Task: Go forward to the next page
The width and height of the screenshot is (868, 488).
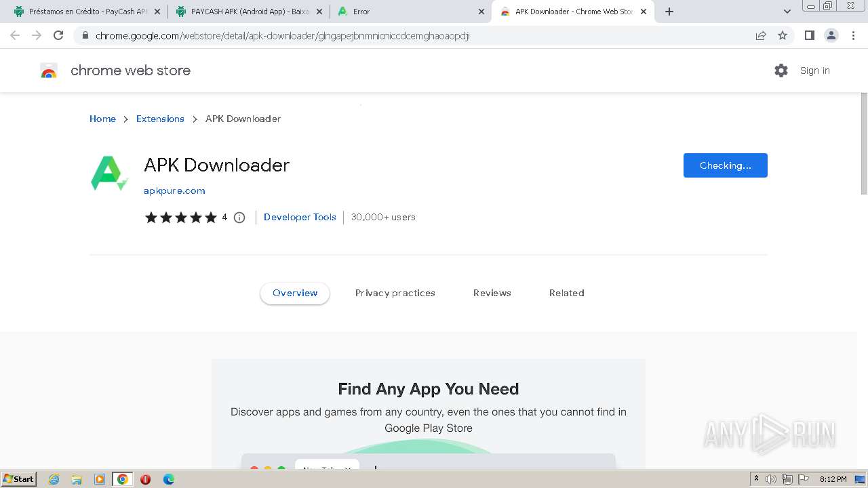Action: click(37, 35)
